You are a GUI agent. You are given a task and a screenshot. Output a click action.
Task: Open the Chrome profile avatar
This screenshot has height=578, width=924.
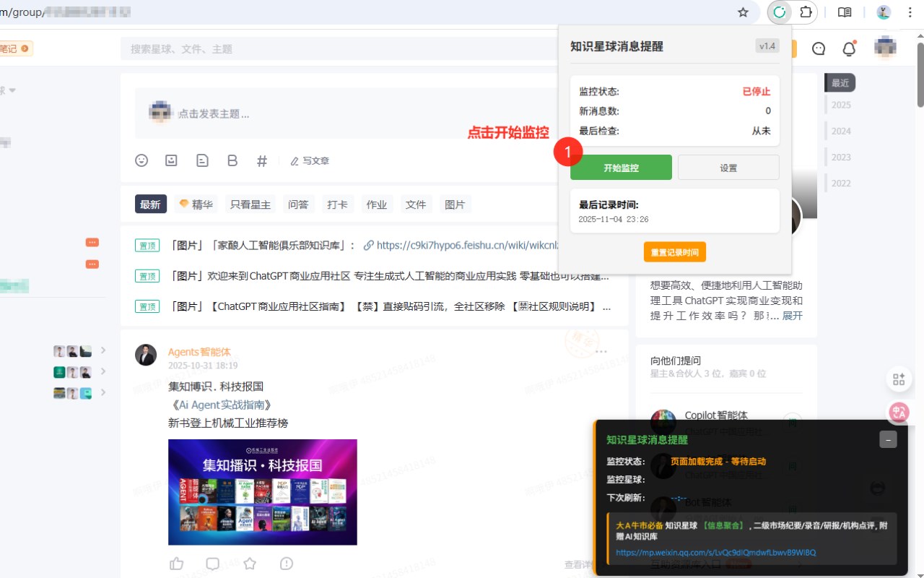pos(884,12)
